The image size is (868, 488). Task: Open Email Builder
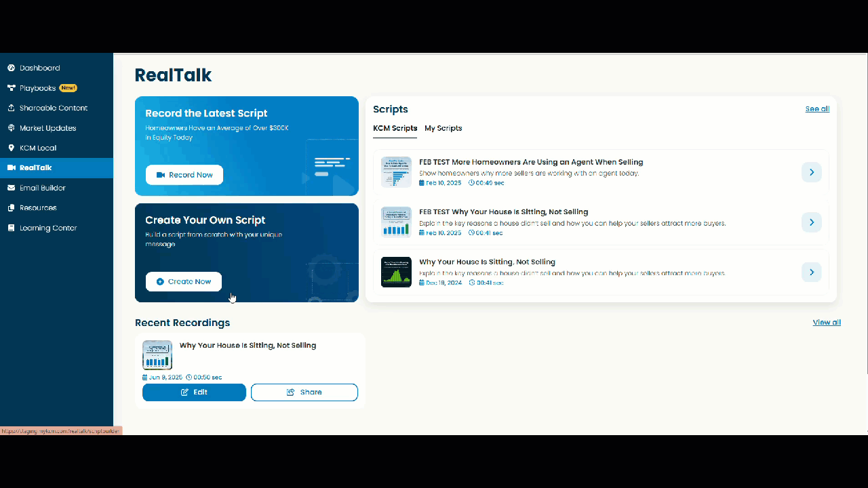(x=56, y=188)
